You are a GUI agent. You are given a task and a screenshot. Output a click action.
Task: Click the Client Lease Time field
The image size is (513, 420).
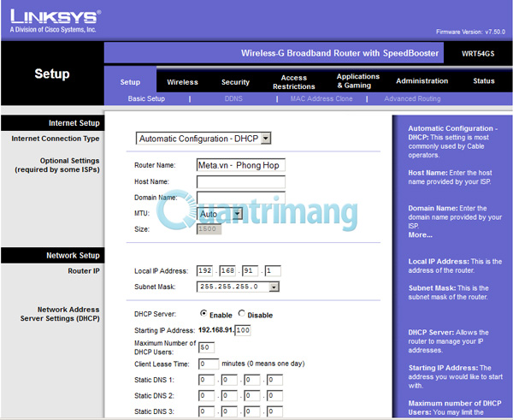209,364
